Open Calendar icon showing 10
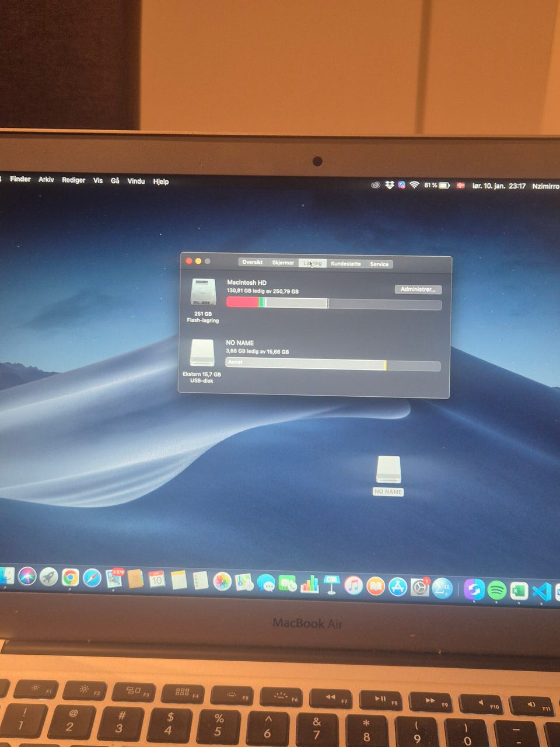 (157, 580)
